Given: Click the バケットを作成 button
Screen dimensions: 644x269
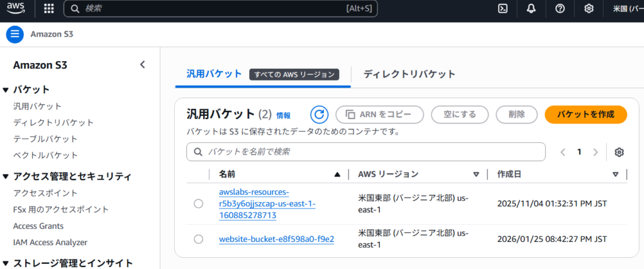Looking at the screenshot, I should click(x=586, y=115).
